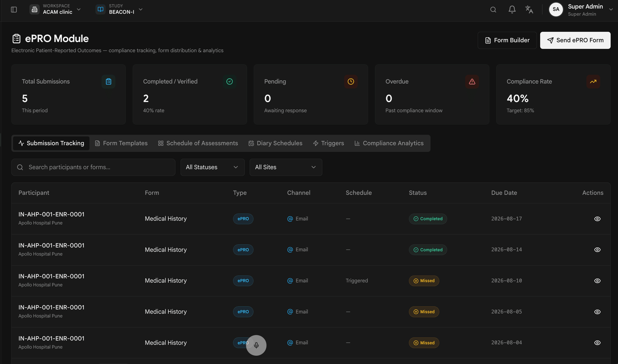View submission due 2026-08-17 via eye icon

[x=597, y=219]
